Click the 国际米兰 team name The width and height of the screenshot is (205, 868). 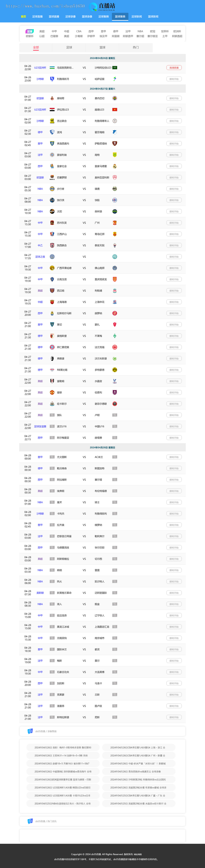(62, 649)
